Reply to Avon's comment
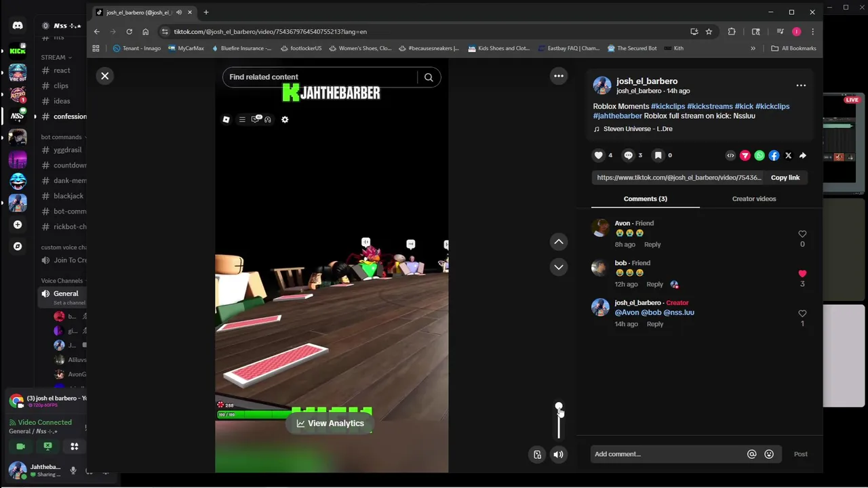Image resolution: width=868 pixels, height=488 pixels. 652,245
